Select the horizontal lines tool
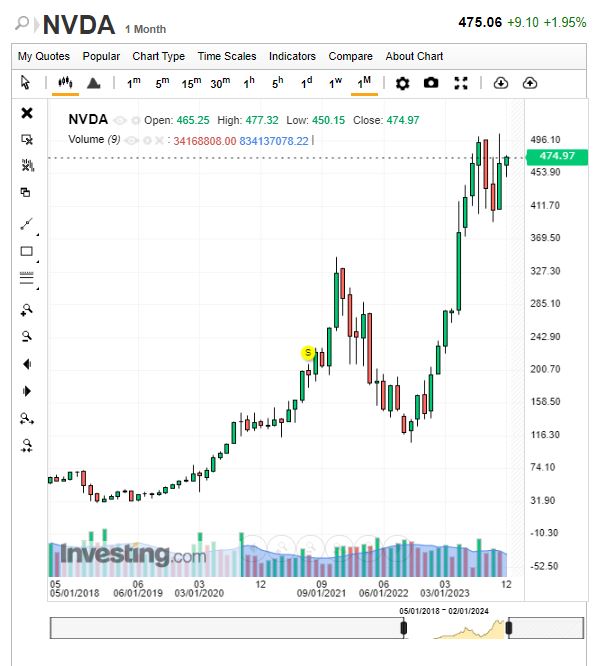The height and width of the screenshot is (666, 596). tap(26, 278)
